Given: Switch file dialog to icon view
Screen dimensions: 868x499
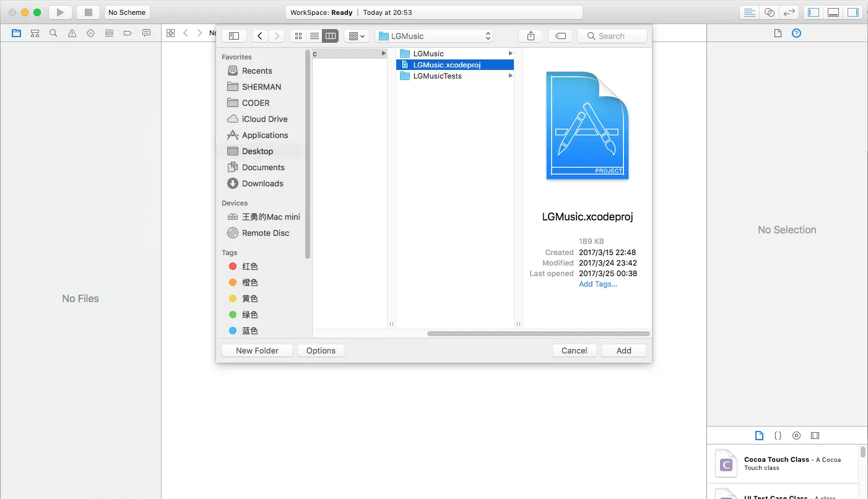Looking at the screenshot, I should (x=298, y=36).
